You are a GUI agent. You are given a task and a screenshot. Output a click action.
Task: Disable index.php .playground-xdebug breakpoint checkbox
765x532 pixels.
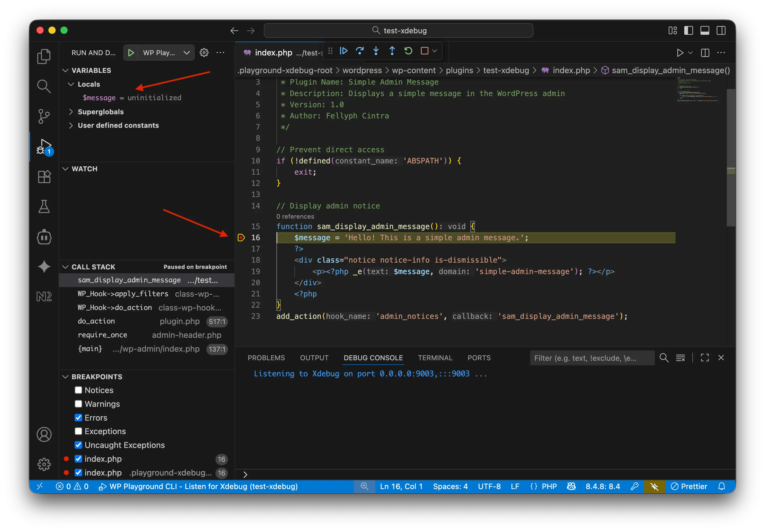point(78,473)
